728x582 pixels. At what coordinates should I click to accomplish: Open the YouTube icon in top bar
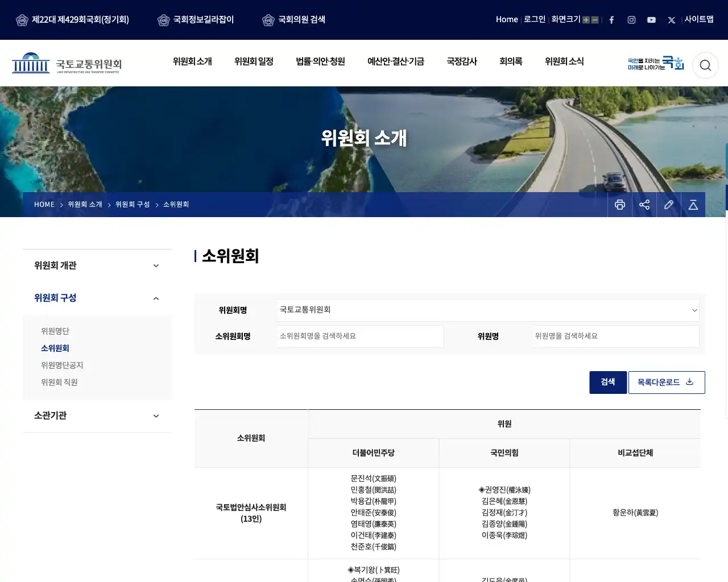pos(651,20)
